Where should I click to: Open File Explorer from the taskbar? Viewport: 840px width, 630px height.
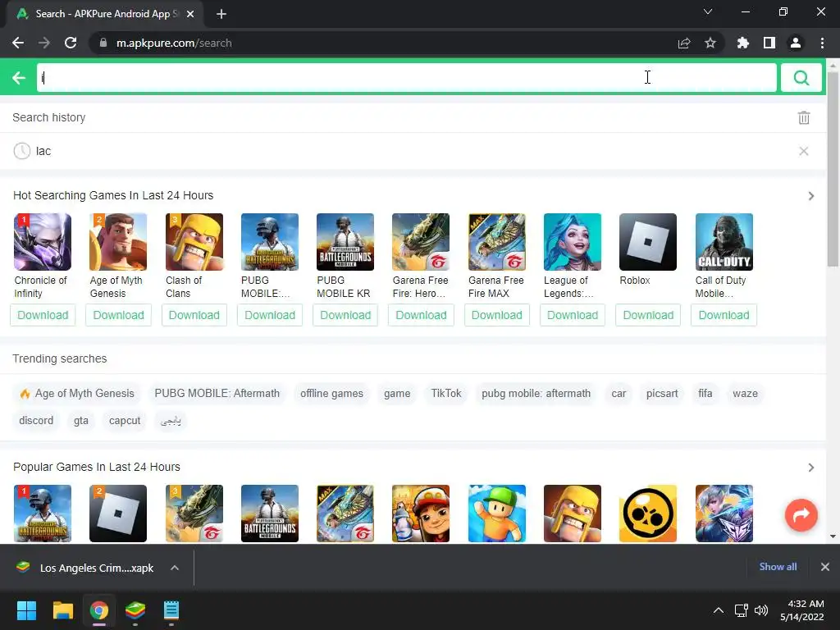point(62,610)
